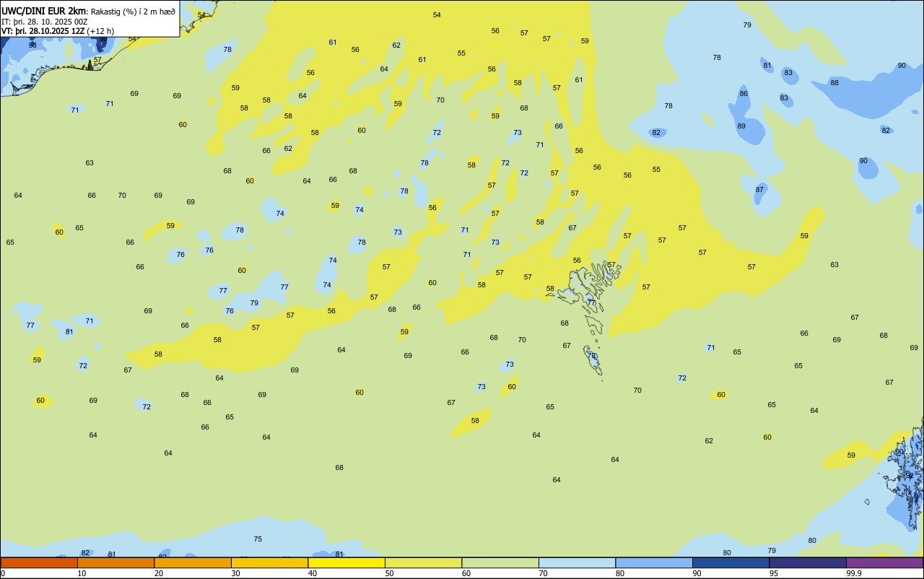Click the humidity value 89 on the map
The height and width of the screenshot is (579, 924).
point(741,126)
